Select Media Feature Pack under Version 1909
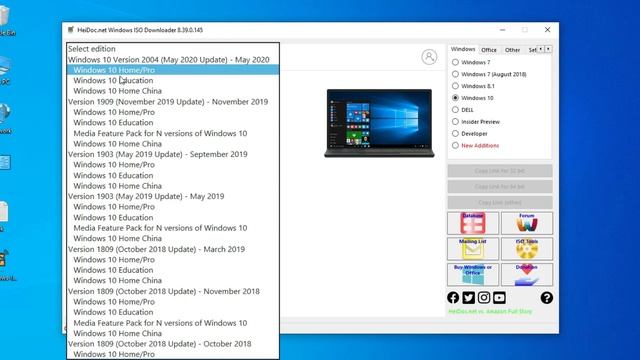The image size is (640, 360). (x=173, y=133)
